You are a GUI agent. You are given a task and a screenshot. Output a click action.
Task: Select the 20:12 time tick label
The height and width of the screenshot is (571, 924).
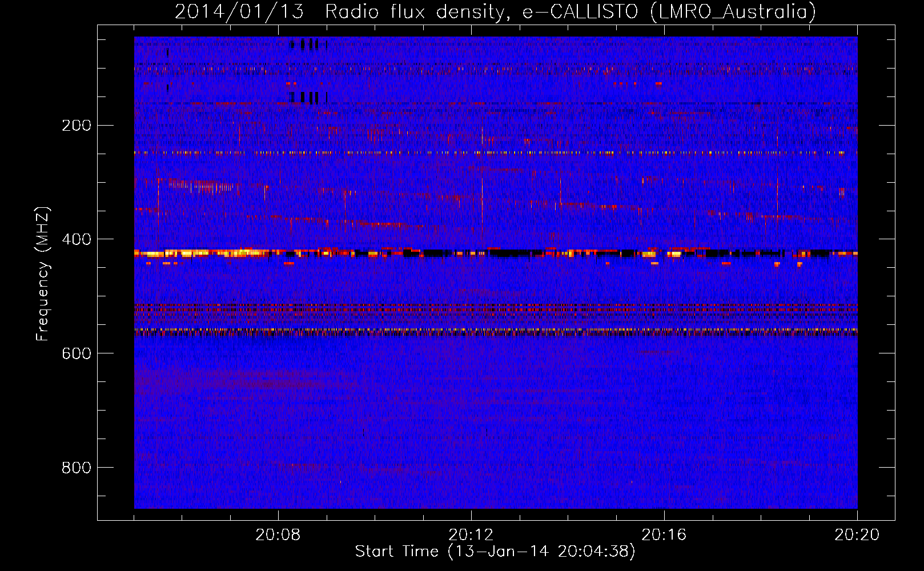click(471, 535)
